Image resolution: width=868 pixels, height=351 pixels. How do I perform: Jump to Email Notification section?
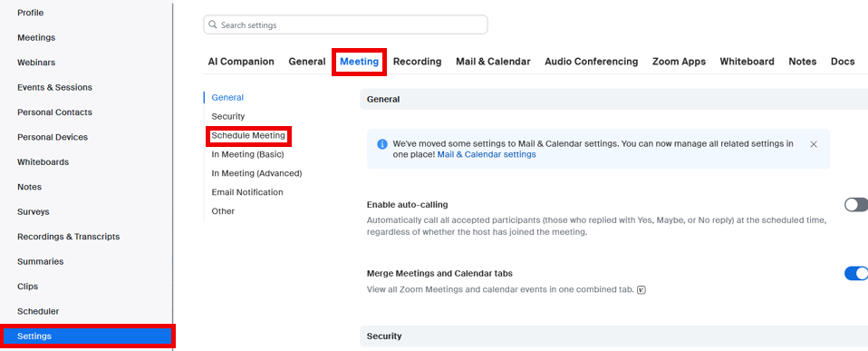tap(246, 192)
